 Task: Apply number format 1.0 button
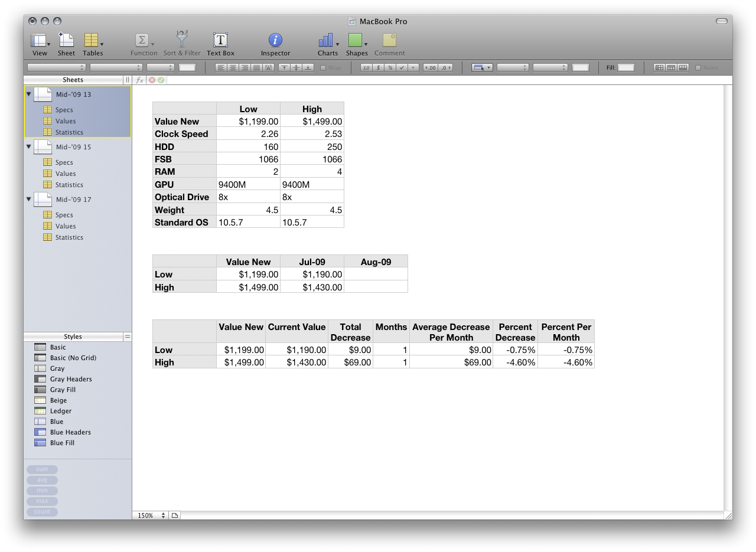tap(366, 68)
